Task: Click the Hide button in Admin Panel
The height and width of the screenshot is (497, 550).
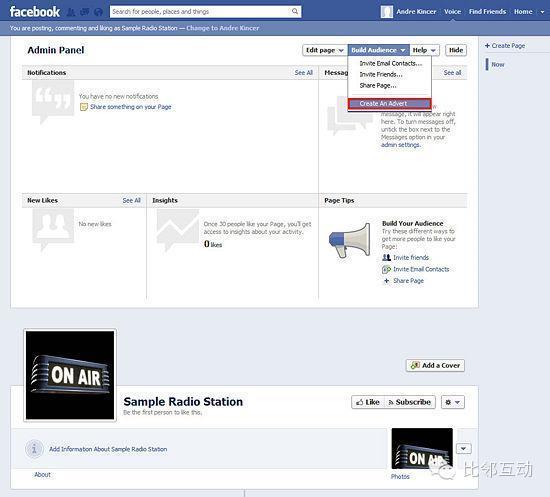Action: point(456,50)
